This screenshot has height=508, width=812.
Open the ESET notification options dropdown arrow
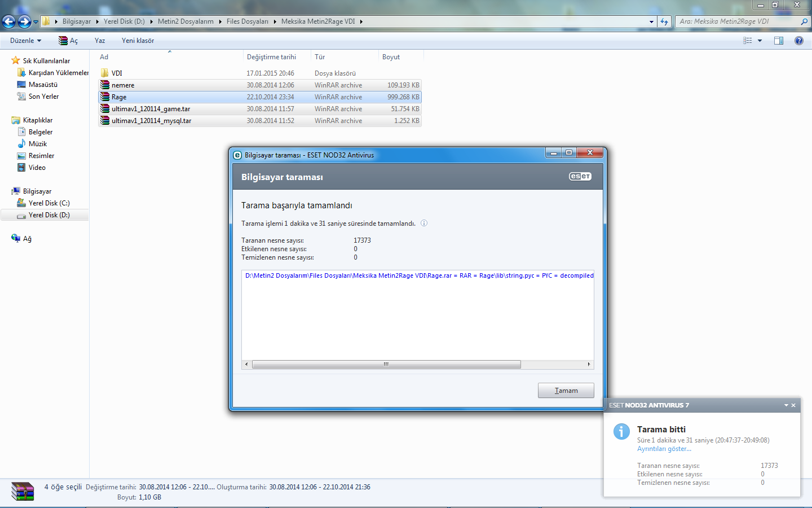pyautogui.click(x=786, y=405)
